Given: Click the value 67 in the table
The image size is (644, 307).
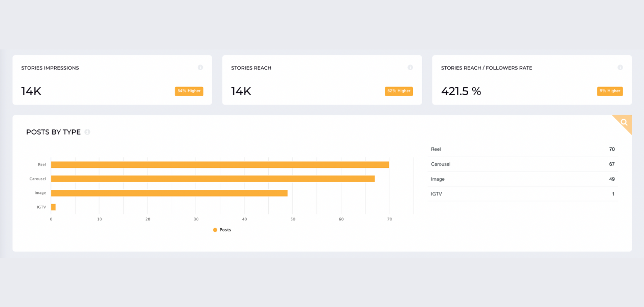Looking at the screenshot, I should pyautogui.click(x=612, y=164).
